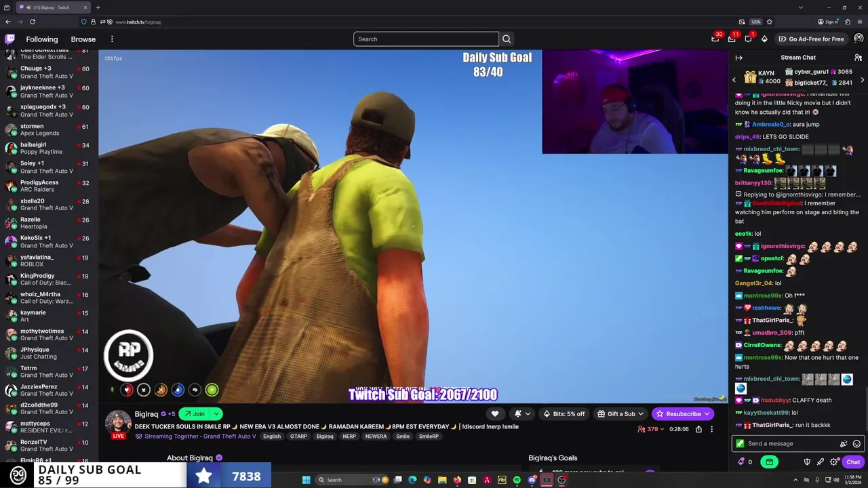Open ProdigyAcess ARC Raiders channel
Viewport: 868px width, 488px height.
[49, 186]
